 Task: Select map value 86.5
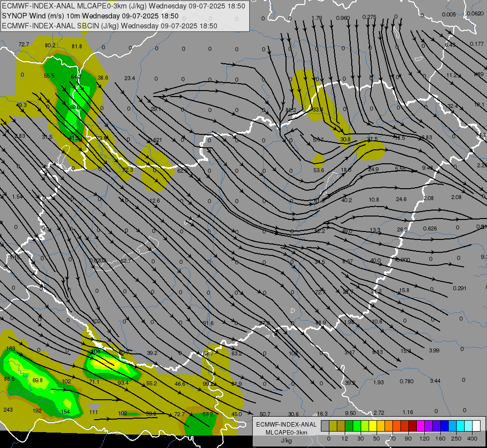pyautogui.click(x=9, y=379)
